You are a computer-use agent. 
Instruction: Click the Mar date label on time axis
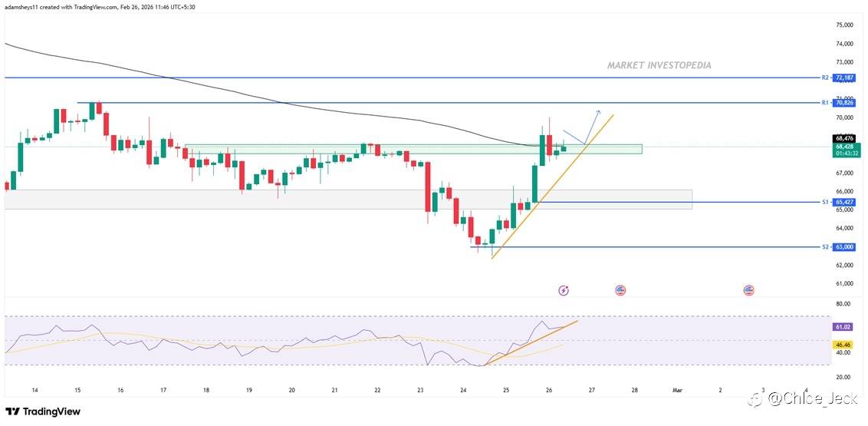pyautogui.click(x=677, y=390)
